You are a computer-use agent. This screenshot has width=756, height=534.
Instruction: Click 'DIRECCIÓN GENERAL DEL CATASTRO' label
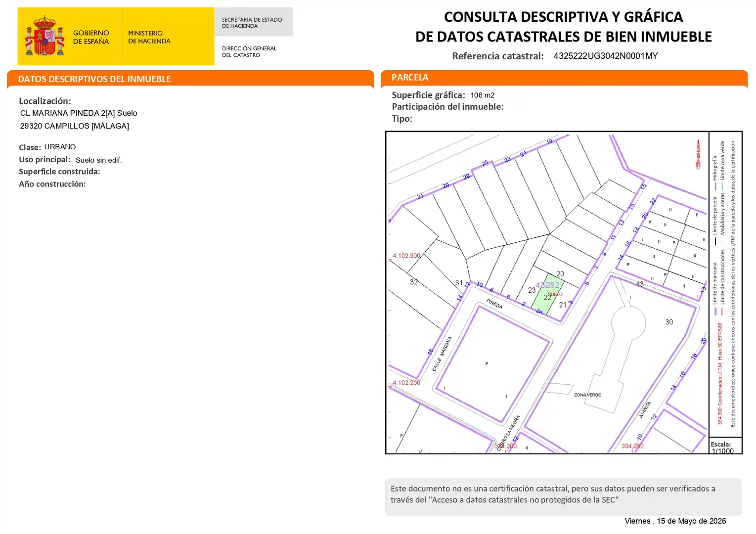[249, 51]
